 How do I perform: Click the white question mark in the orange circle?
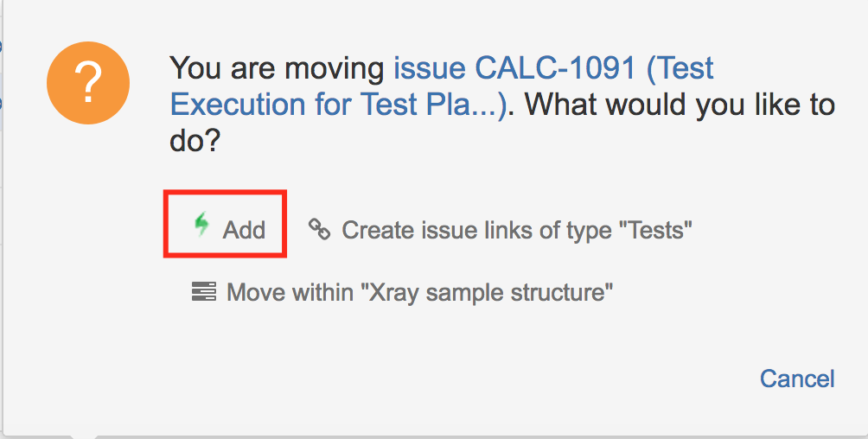88,83
